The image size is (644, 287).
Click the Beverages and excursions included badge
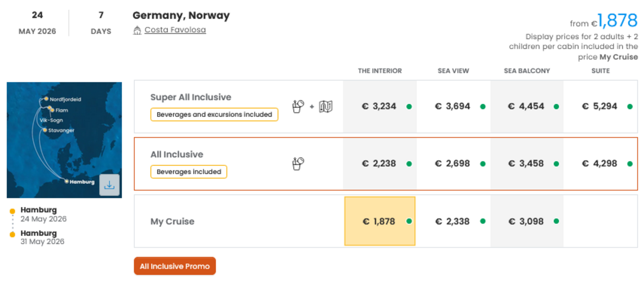[x=214, y=114]
